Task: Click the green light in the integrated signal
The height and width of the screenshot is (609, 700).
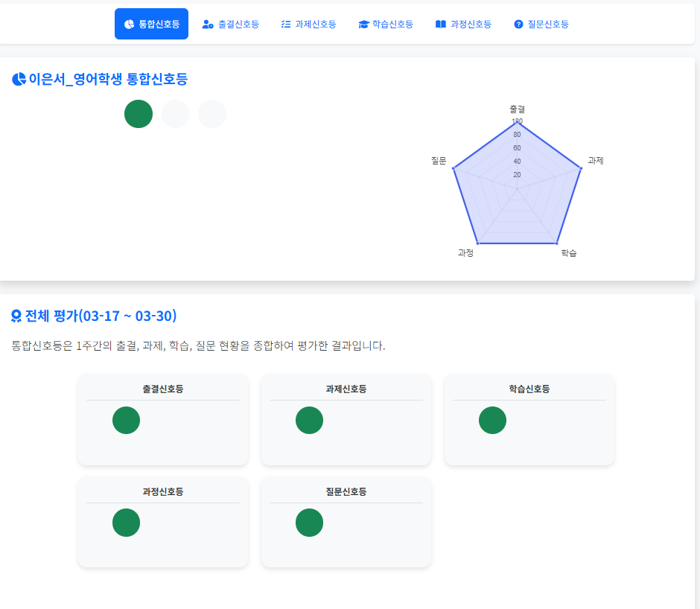Action: click(139, 114)
